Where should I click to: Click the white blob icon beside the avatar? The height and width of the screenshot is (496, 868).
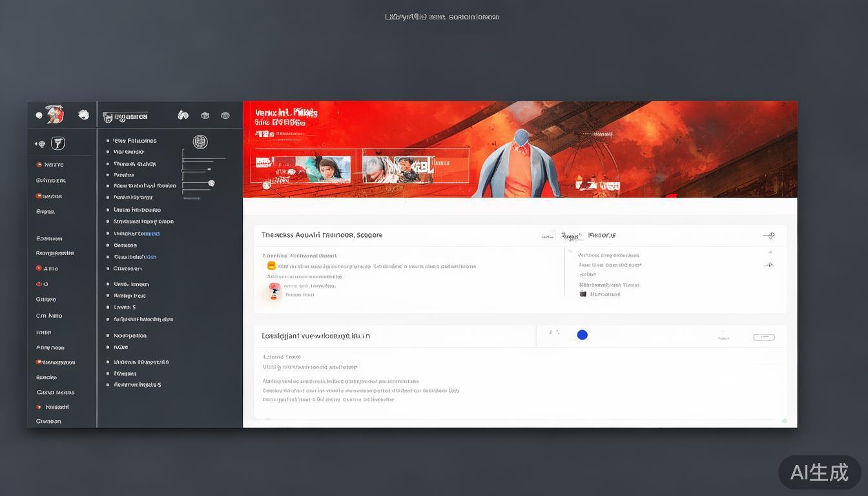[83, 114]
